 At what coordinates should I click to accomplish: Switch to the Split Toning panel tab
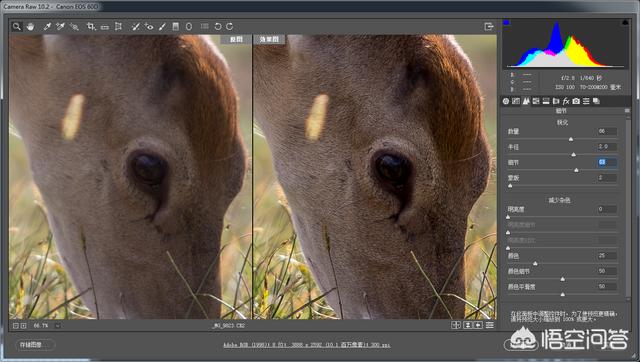coord(546,101)
